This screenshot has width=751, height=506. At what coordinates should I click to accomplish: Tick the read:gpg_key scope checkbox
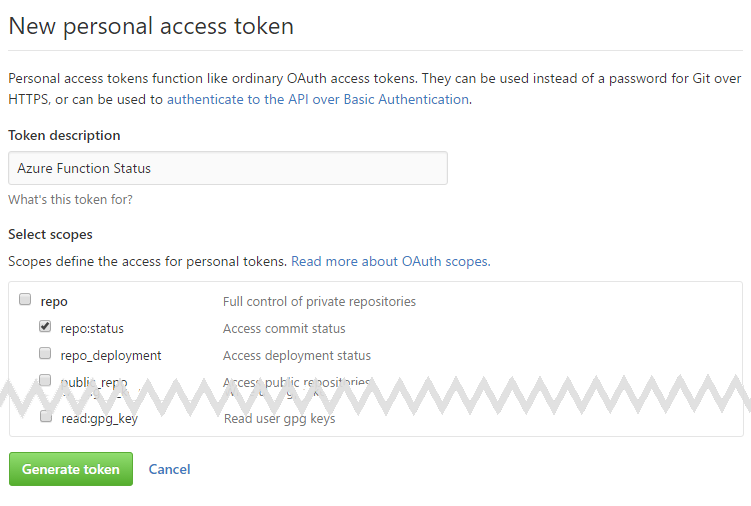[x=46, y=417]
